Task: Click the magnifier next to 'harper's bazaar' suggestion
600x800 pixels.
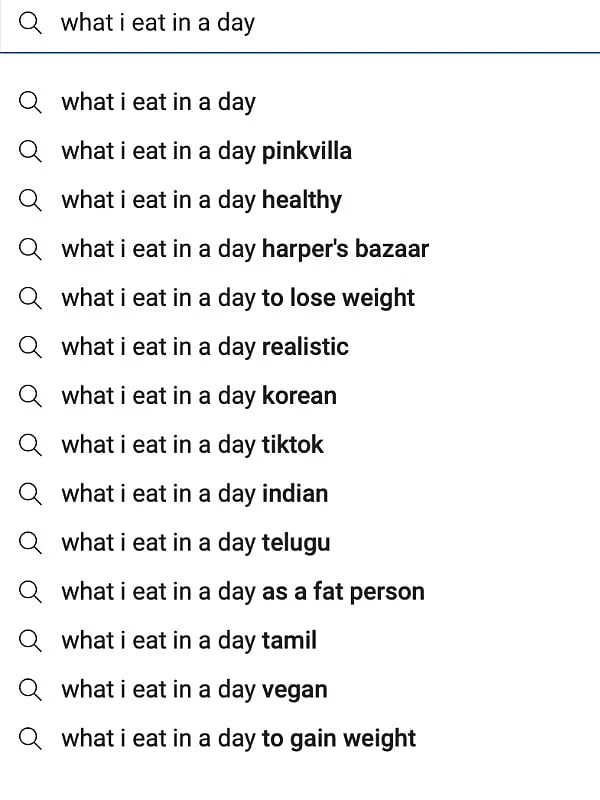Action: pos(30,249)
